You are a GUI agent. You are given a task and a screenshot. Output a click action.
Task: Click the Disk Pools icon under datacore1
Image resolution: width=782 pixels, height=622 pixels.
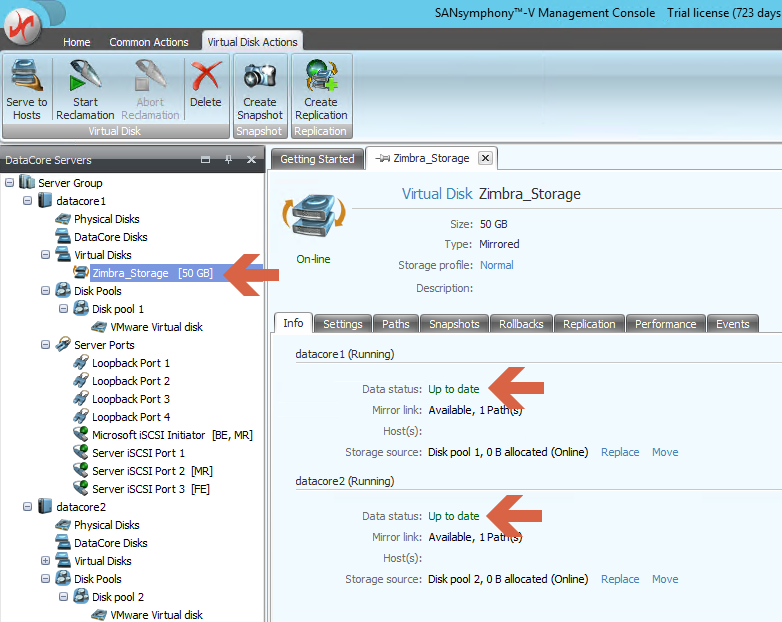pyautogui.click(x=63, y=290)
